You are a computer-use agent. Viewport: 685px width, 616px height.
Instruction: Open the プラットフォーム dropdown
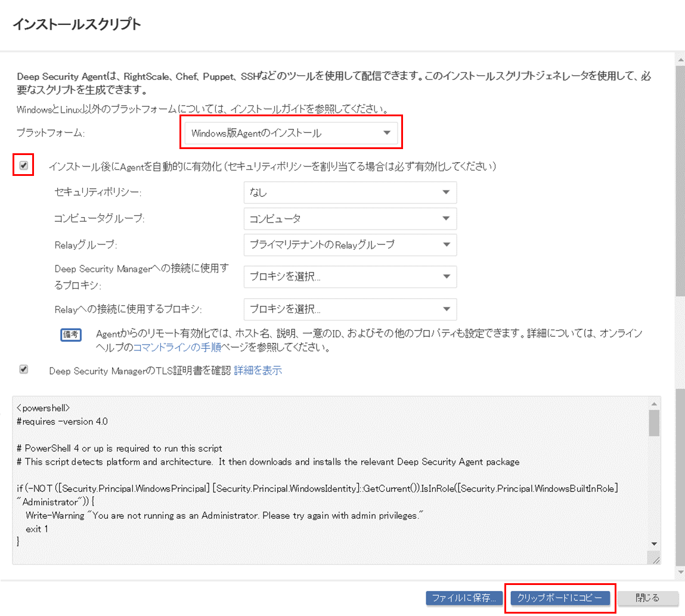tap(290, 134)
